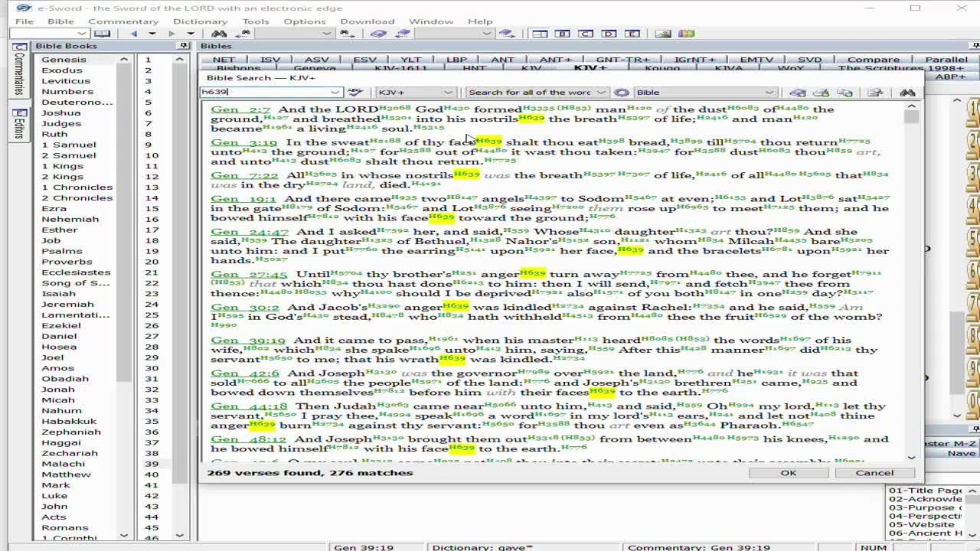Switch to the Parallel tab
The height and width of the screenshot is (551, 980).
tap(946, 59)
